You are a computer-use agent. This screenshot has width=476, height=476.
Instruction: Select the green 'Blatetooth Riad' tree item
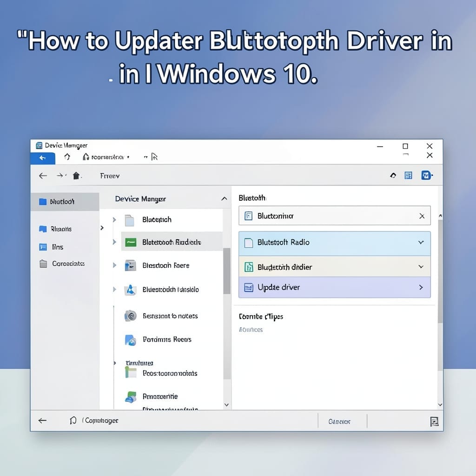(x=172, y=242)
